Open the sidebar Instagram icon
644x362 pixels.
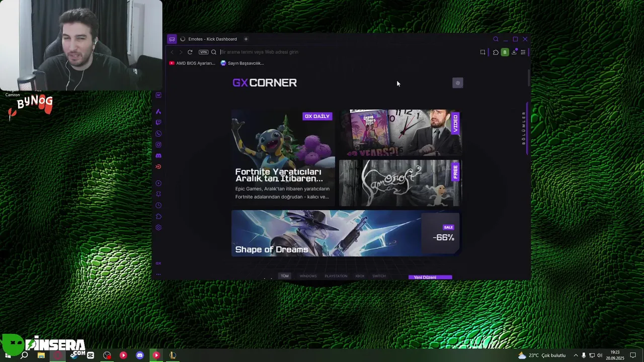pos(158,145)
